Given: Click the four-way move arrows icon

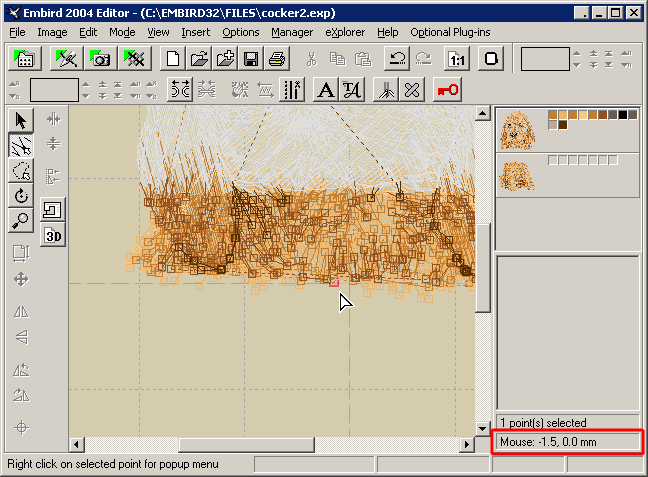Looking at the screenshot, I should [x=21, y=279].
